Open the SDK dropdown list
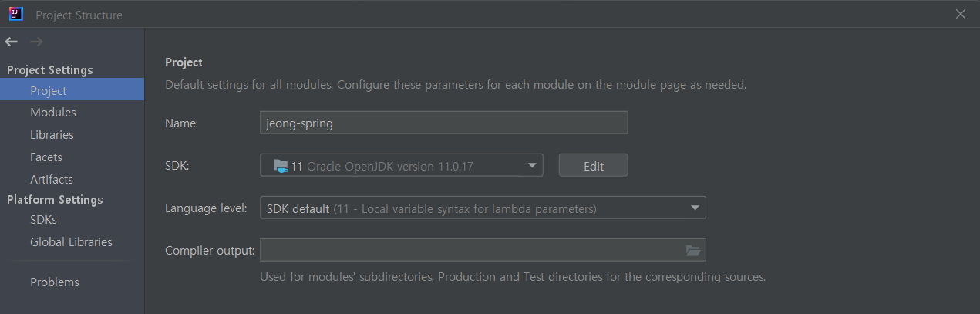 (x=401, y=165)
